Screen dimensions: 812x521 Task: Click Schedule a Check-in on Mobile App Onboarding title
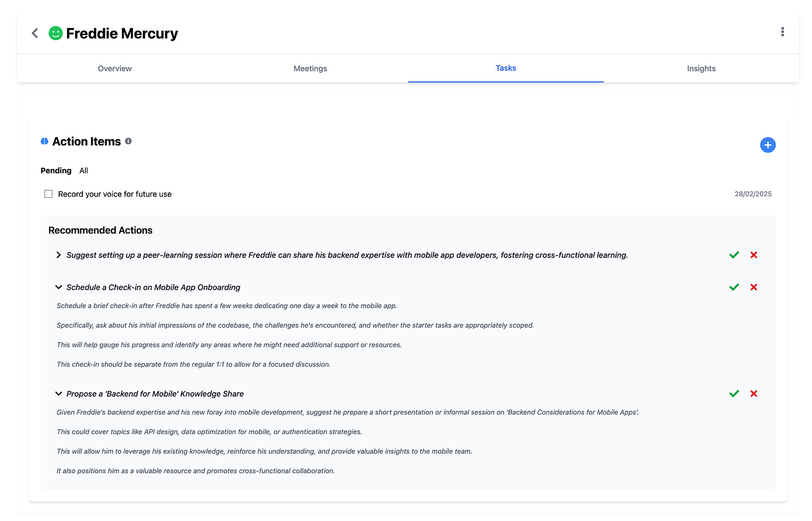(x=153, y=288)
